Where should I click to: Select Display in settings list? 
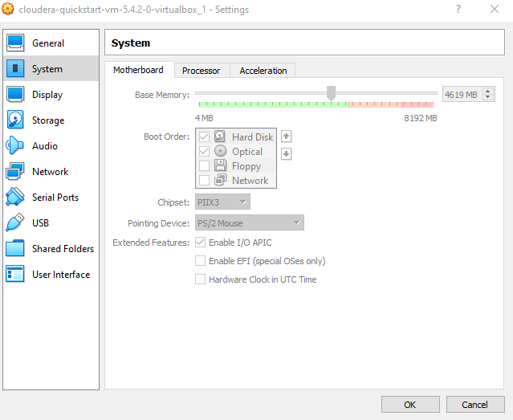[x=47, y=95]
